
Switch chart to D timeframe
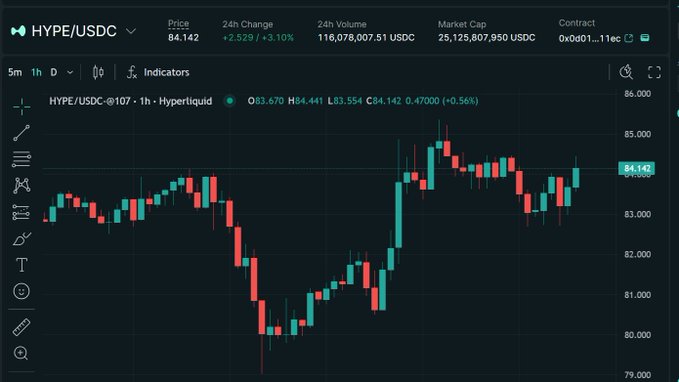pos(54,72)
